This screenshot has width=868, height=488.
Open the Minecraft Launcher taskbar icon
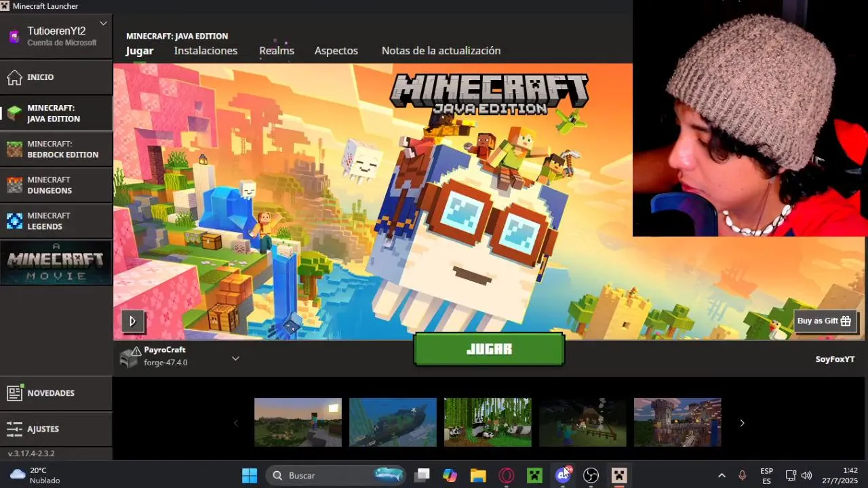click(619, 475)
